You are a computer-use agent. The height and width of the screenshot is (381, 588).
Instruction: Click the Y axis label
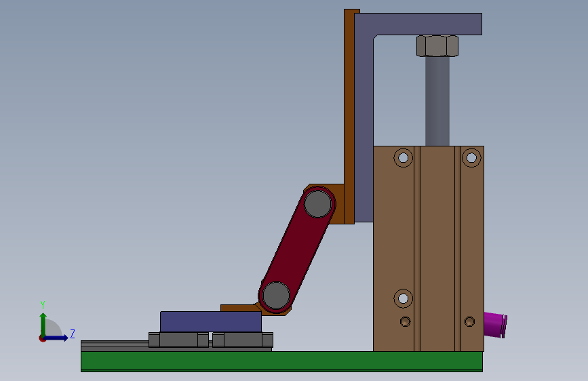43,305
